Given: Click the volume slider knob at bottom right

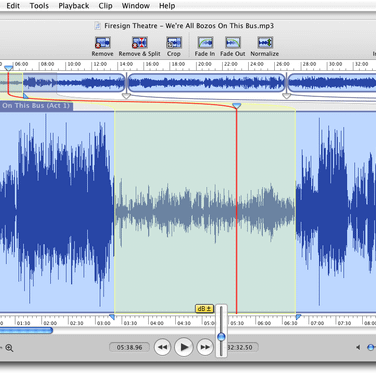Looking at the screenshot, I should (371, 347).
